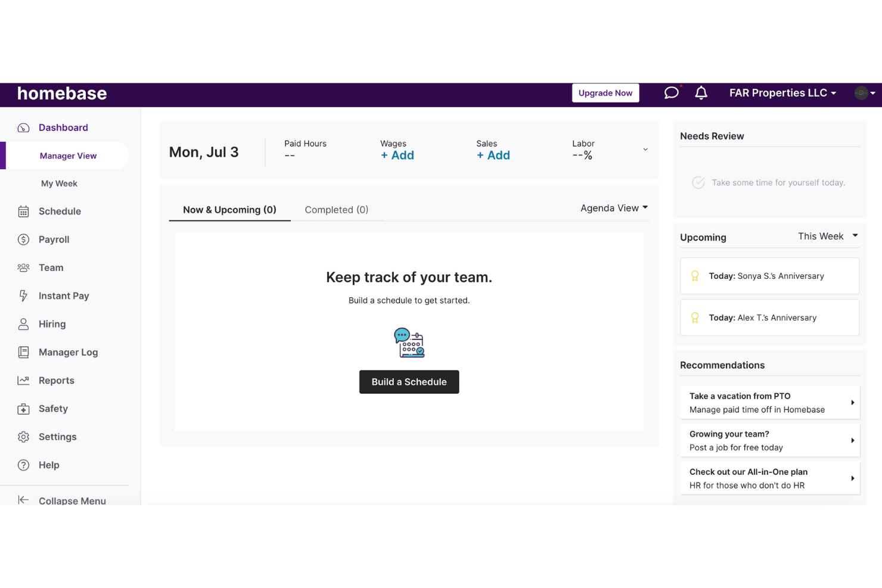Click the Hiring person icon

click(23, 324)
